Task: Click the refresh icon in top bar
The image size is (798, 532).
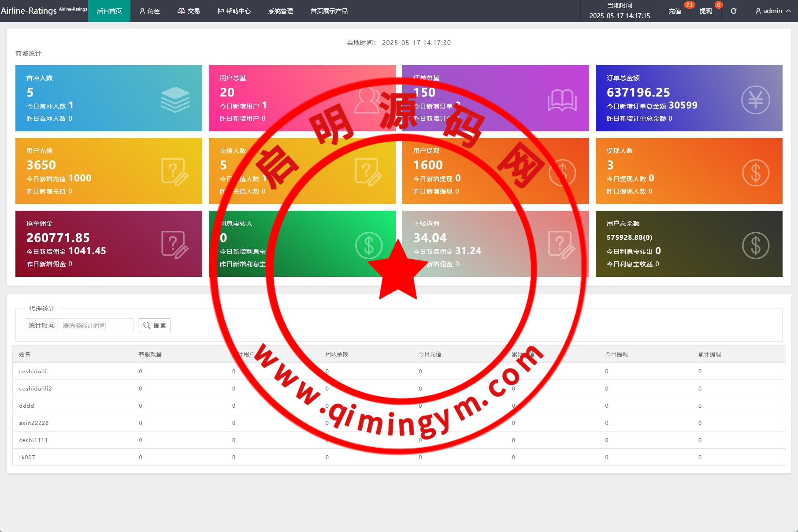Action: pos(733,11)
